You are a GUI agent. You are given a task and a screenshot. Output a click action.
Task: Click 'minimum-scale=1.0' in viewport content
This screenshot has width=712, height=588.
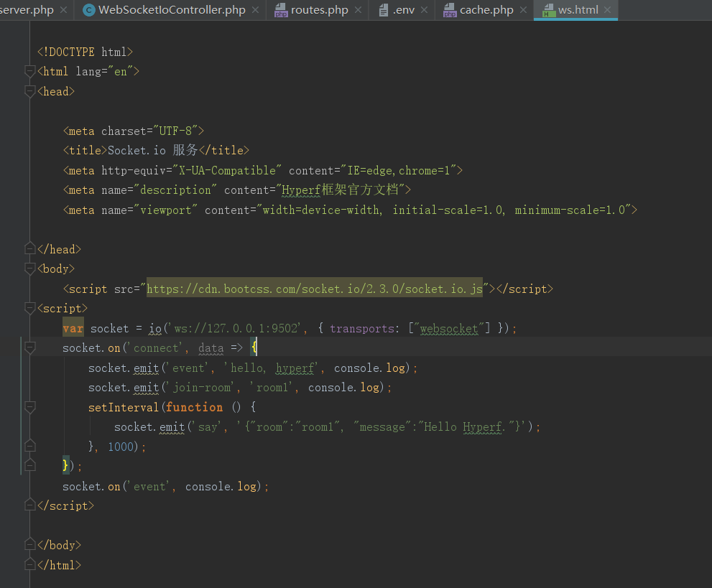[x=570, y=210]
